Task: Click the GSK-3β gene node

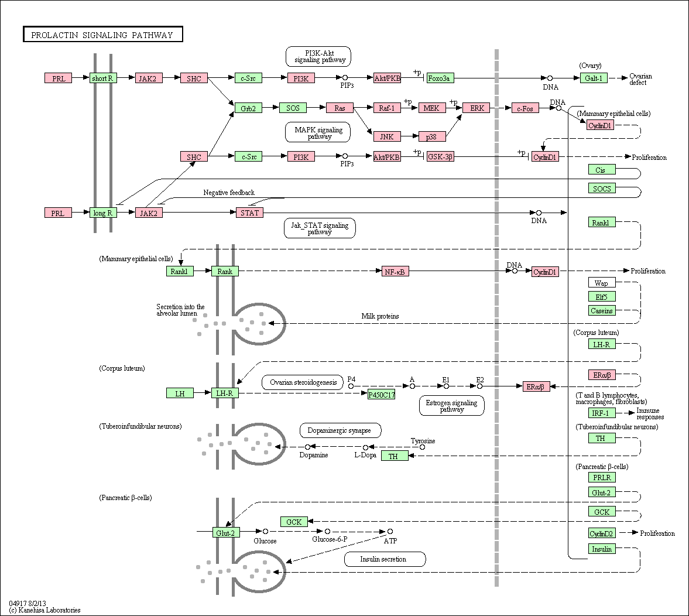Action: point(440,156)
